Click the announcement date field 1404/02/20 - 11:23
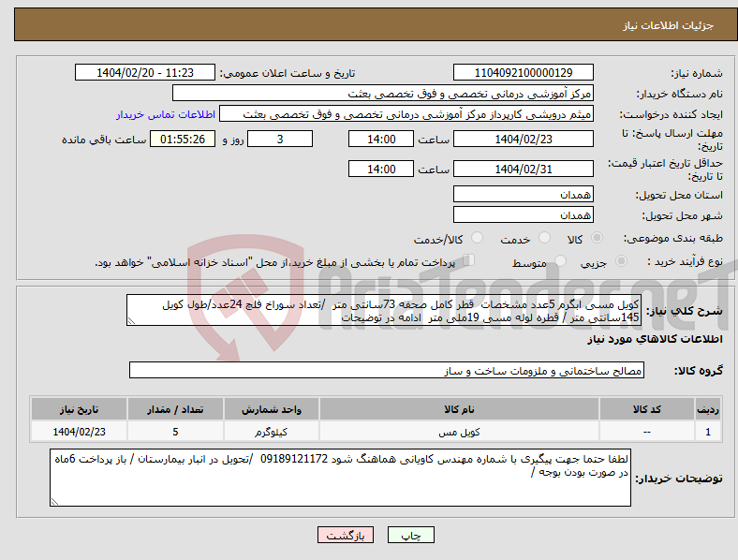 (x=145, y=72)
